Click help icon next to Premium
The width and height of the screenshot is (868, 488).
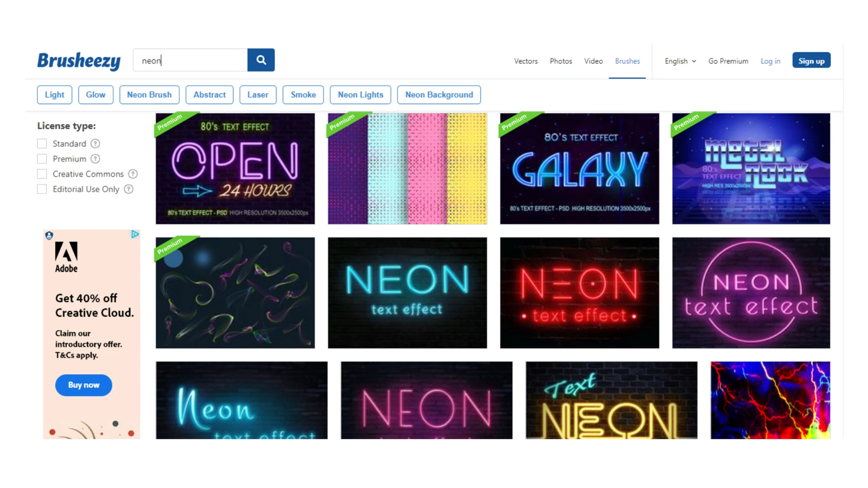tap(95, 159)
